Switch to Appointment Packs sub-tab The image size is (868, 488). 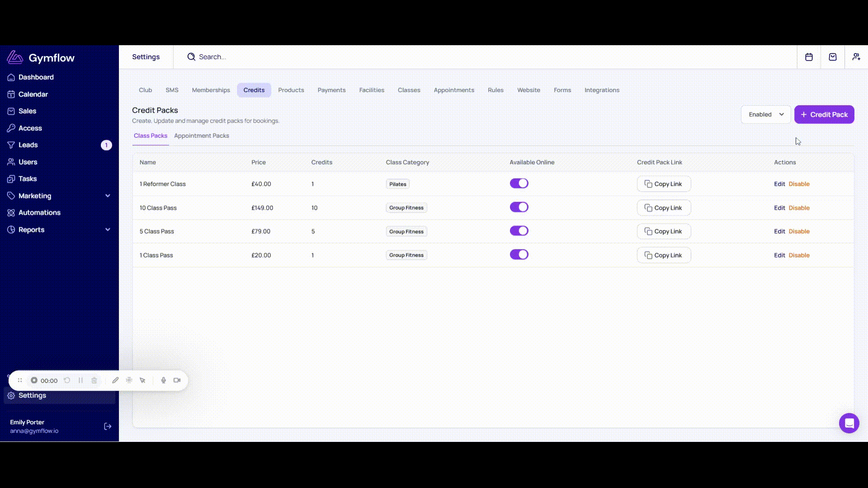[202, 136]
